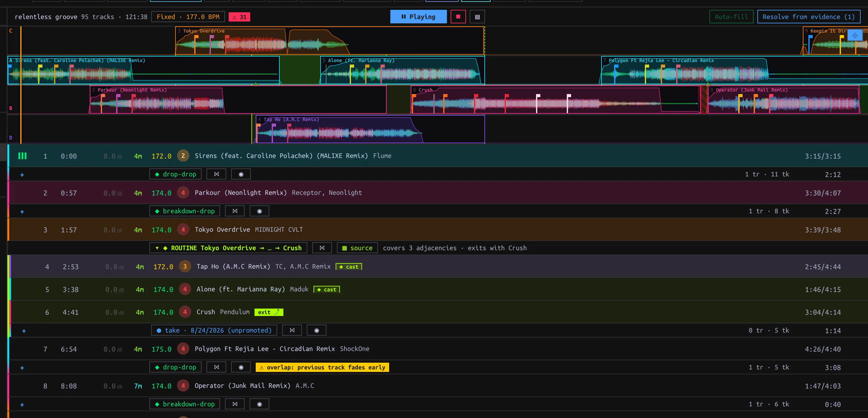
Task: Select the Tokyo Overdrive clip on lane C
Action: pos(329,41)
